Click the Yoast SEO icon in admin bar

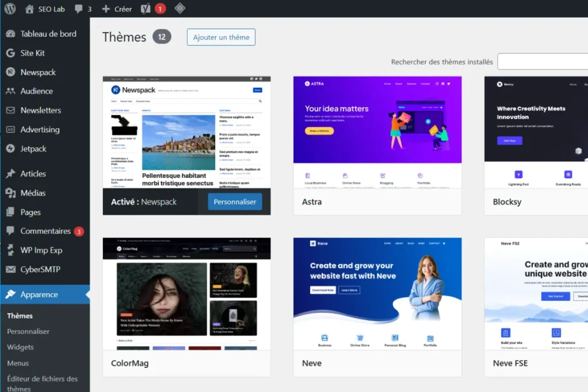(146, 9)
